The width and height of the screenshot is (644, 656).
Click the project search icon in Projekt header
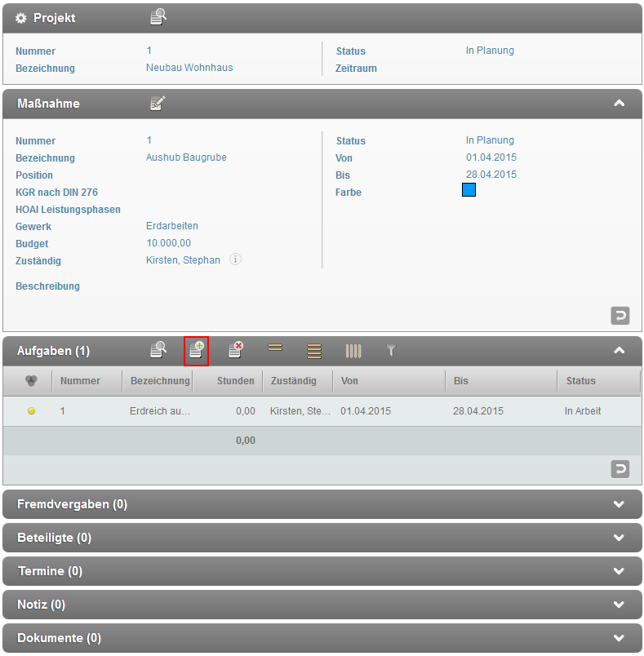158,17
